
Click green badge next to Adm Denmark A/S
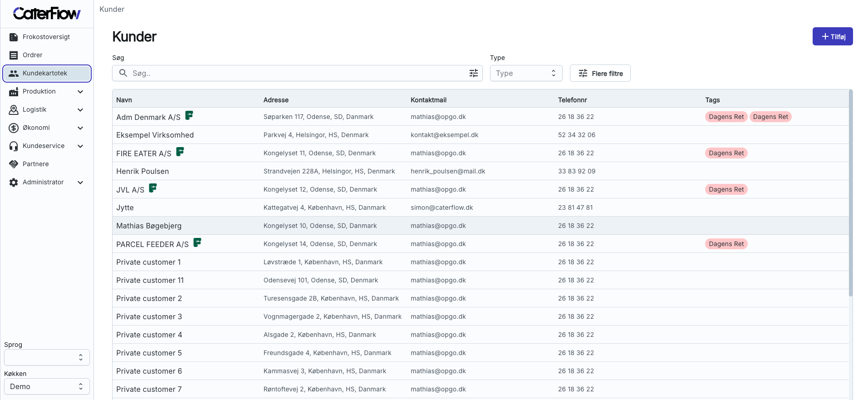[x=189, y=115]
